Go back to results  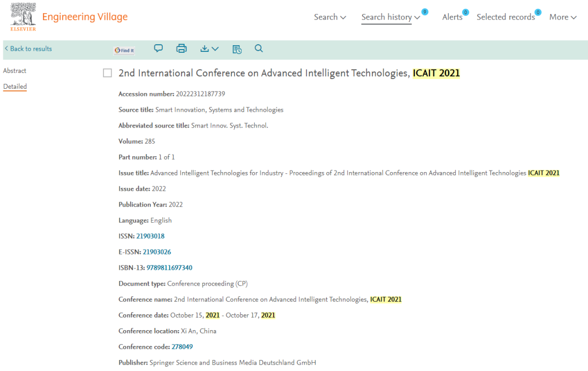[31, 49]
